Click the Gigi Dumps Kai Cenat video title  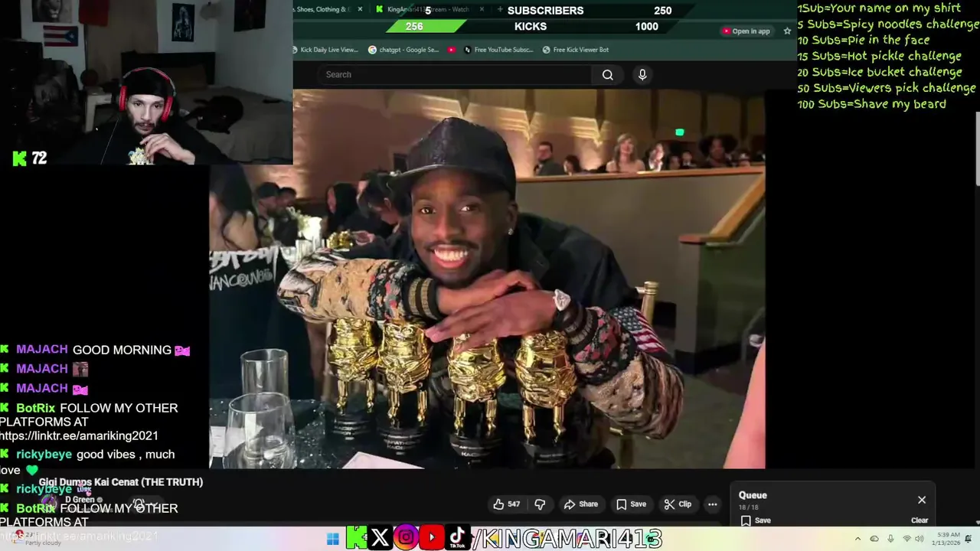coord(121,482)
